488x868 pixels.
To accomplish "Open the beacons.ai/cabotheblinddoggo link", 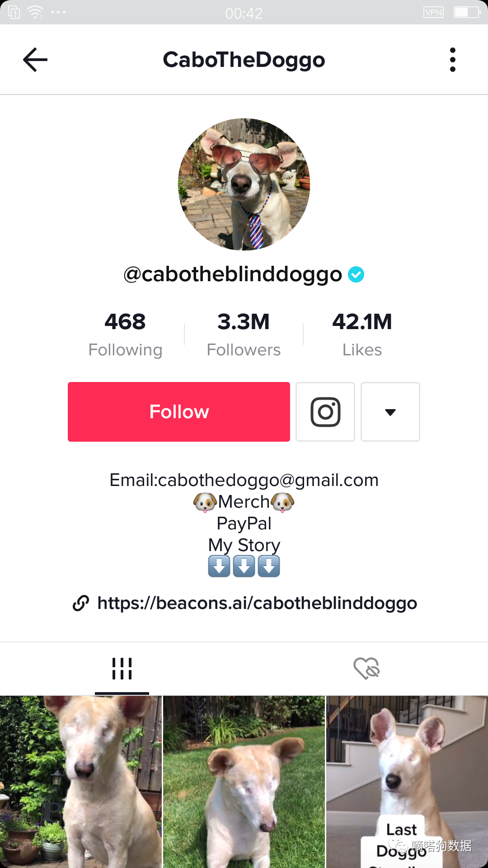I will [257, 603].
